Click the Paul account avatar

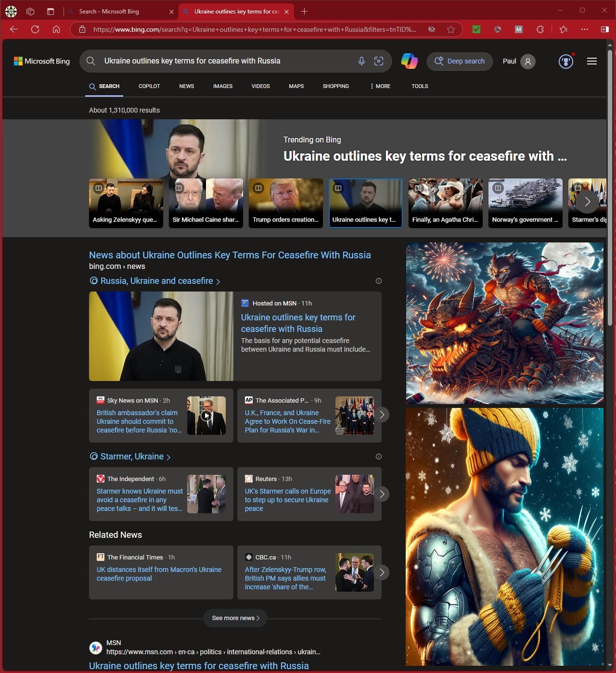(528, 61)
